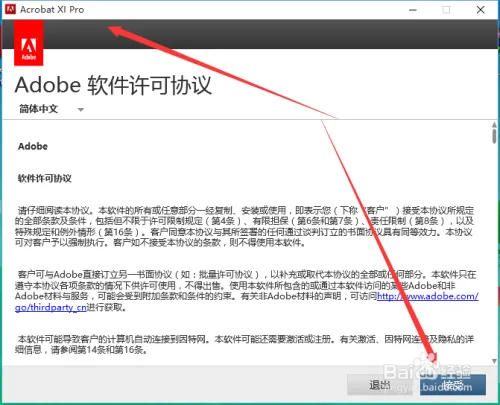Image resolution: width=500 pixels, height=405 pixels.
Task: Close the Acrobat XI Pro window
Action: pos(480,10)
